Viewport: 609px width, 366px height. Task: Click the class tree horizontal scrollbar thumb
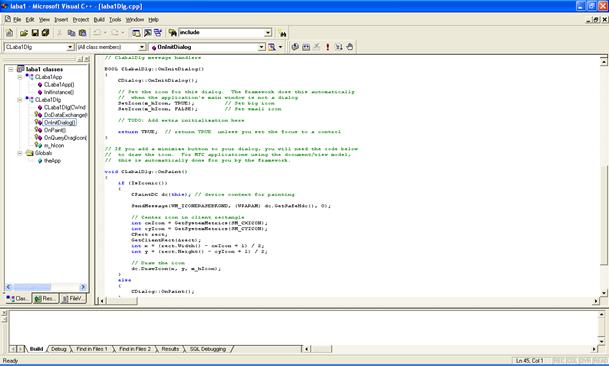(33, 287)
